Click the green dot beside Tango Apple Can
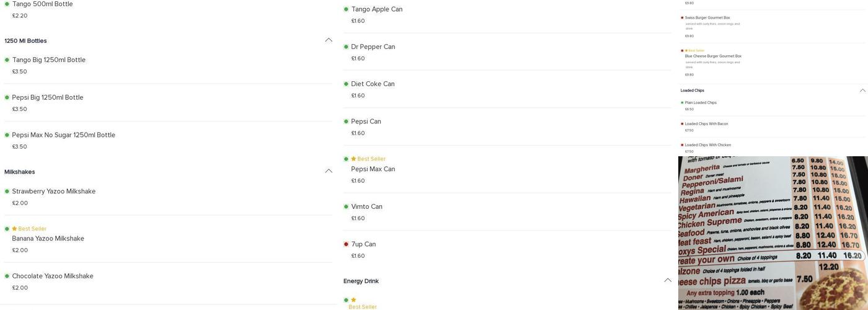Screen dimensions: 868x310 [346, 9]
